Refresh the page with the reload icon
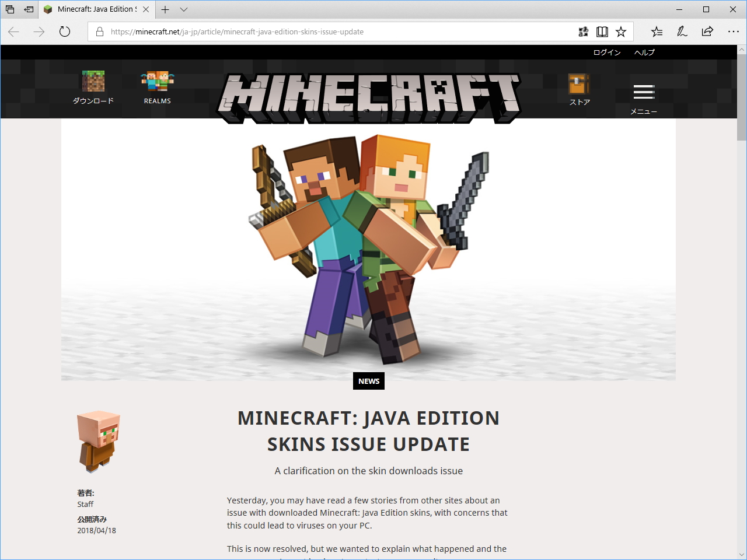This screenshot has width=747, height=560. coord(65,32)
